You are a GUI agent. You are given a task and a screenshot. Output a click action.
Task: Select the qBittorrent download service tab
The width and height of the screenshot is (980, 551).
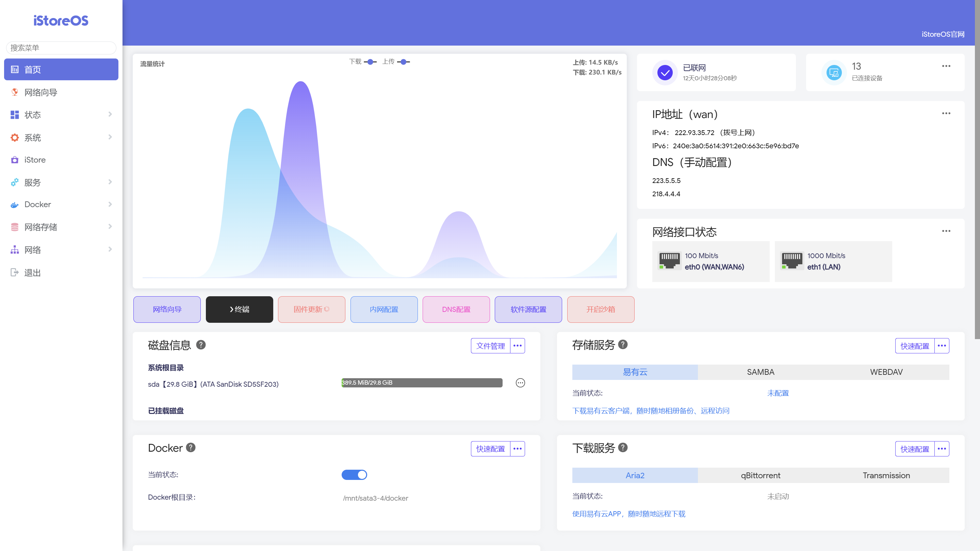(760, 475)
